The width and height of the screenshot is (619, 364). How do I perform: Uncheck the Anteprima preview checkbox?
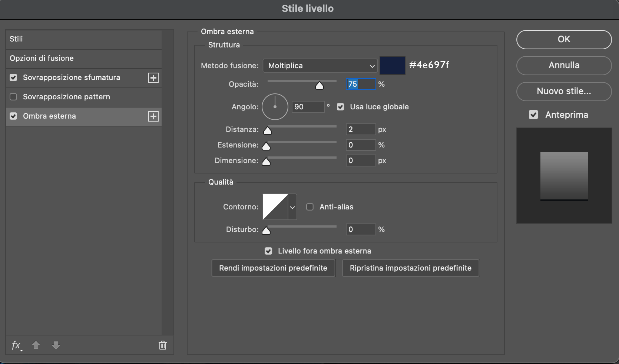point(533,115)
